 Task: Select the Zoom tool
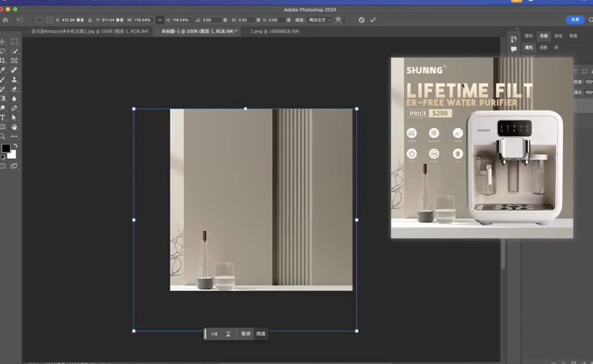pyautogui.click(x=3, y=136)
